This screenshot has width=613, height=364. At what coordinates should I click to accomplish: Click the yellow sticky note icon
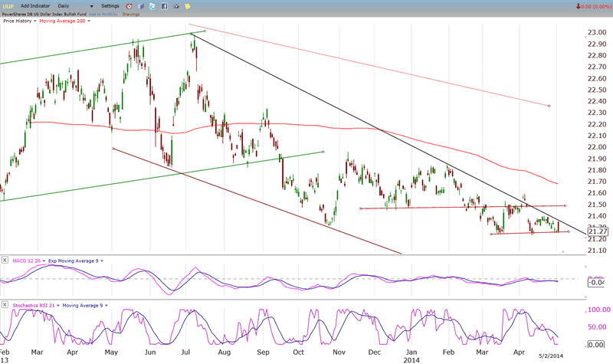coord(188,6)
